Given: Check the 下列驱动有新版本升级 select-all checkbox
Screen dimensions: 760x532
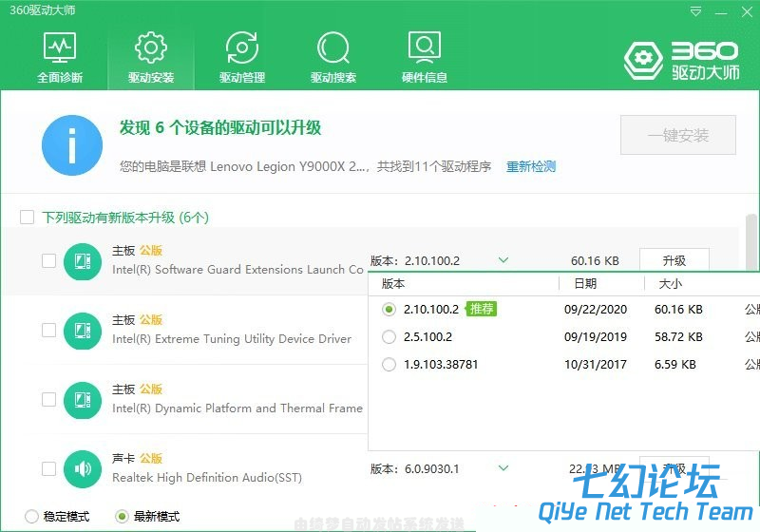Looking at the screenshot, I should pyautogui.click(x=28, y=217).
